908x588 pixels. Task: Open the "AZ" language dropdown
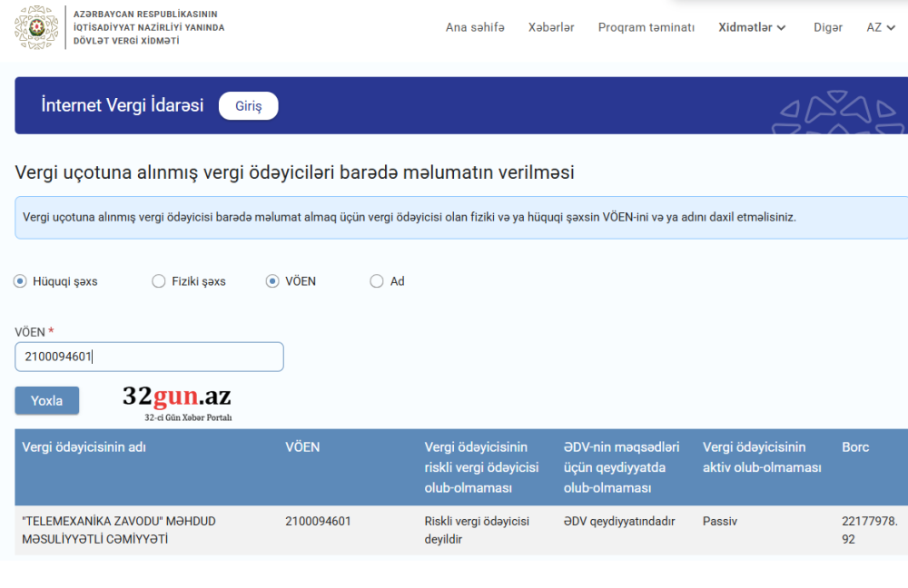click(x=880, y=27)
